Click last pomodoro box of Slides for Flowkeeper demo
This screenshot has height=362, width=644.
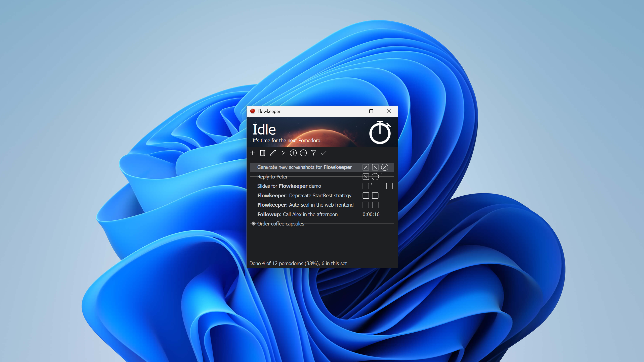point(389,186)
